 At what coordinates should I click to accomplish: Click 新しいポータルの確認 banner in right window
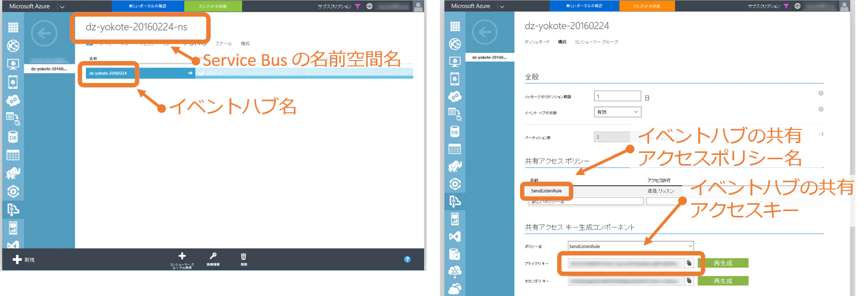584,6
